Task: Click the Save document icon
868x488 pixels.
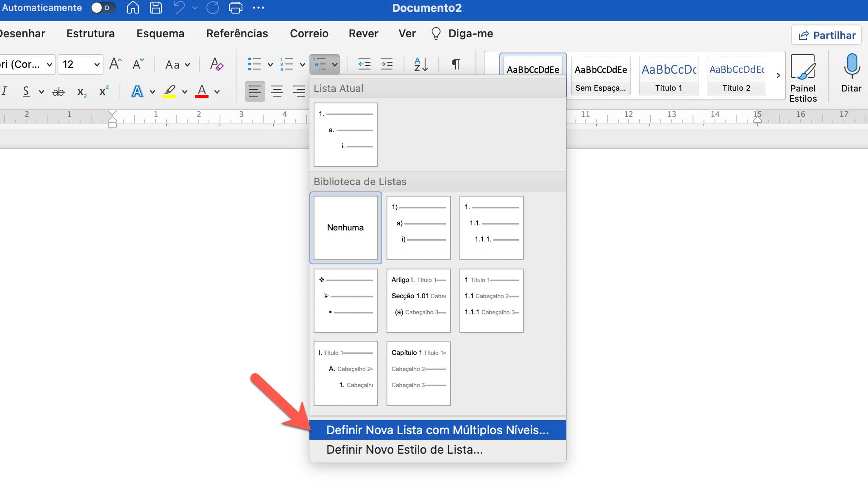Action: 156,8
